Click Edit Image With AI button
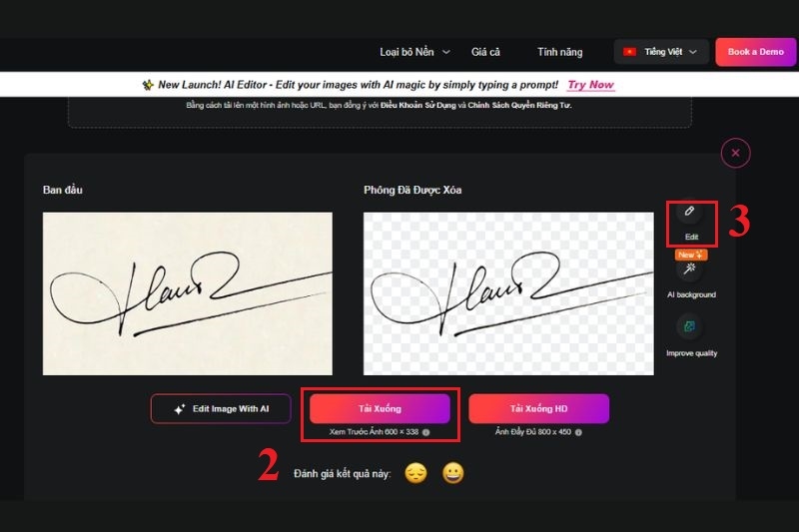 (221, 409)
